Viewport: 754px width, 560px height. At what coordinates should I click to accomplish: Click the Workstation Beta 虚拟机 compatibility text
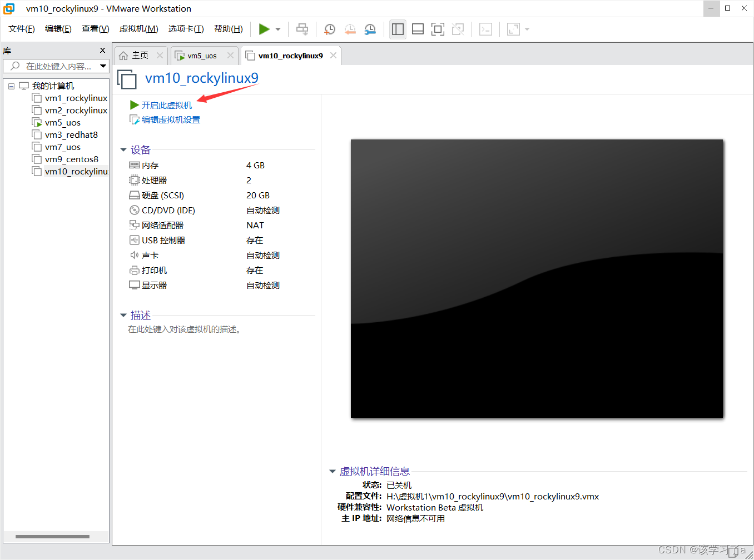point(435,508)
